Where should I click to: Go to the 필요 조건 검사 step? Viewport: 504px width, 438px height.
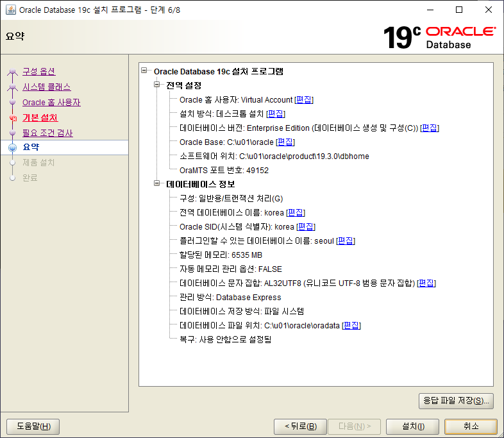coord(47,133)
